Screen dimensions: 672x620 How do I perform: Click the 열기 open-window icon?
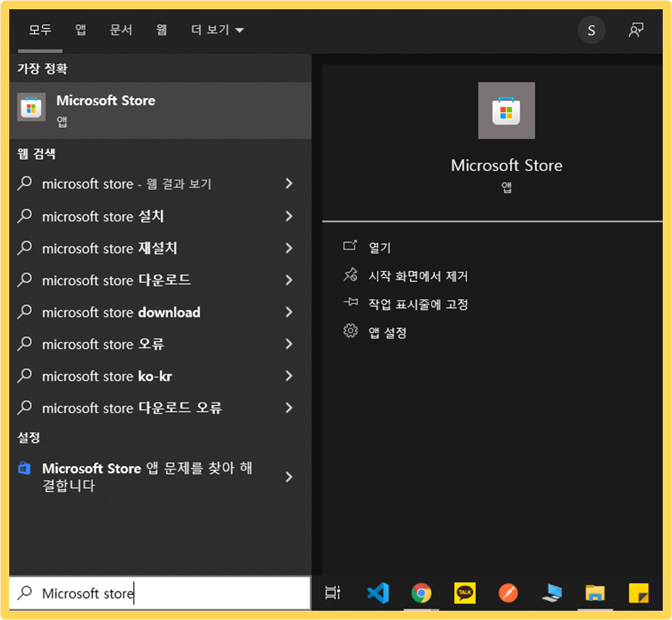click(x=350, y=246)
